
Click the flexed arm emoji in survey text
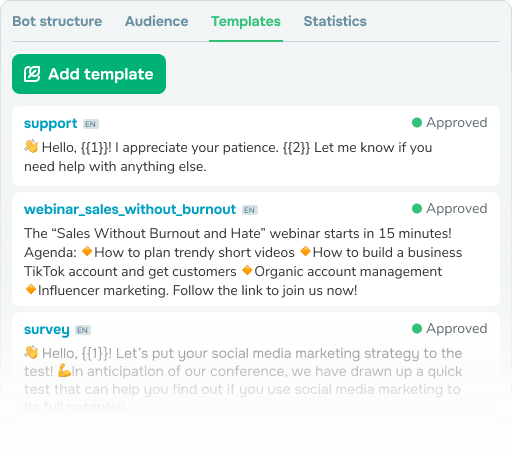point(64,371)
